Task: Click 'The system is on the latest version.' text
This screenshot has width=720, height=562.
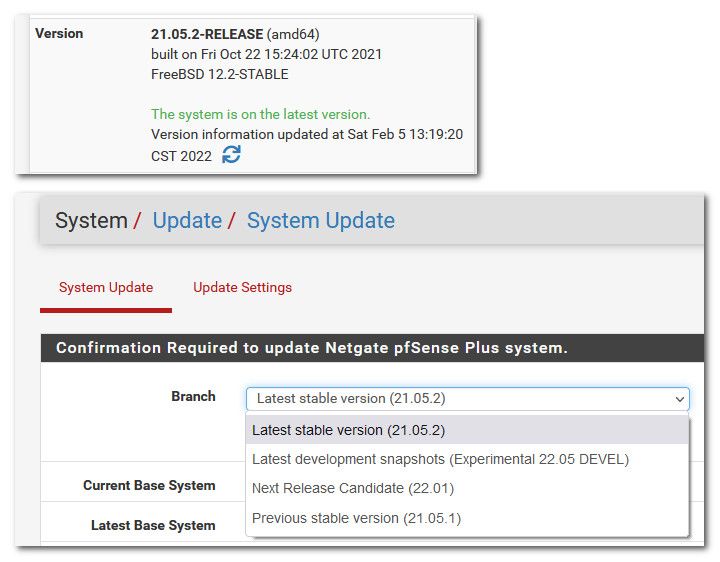Action: (260, 114)
